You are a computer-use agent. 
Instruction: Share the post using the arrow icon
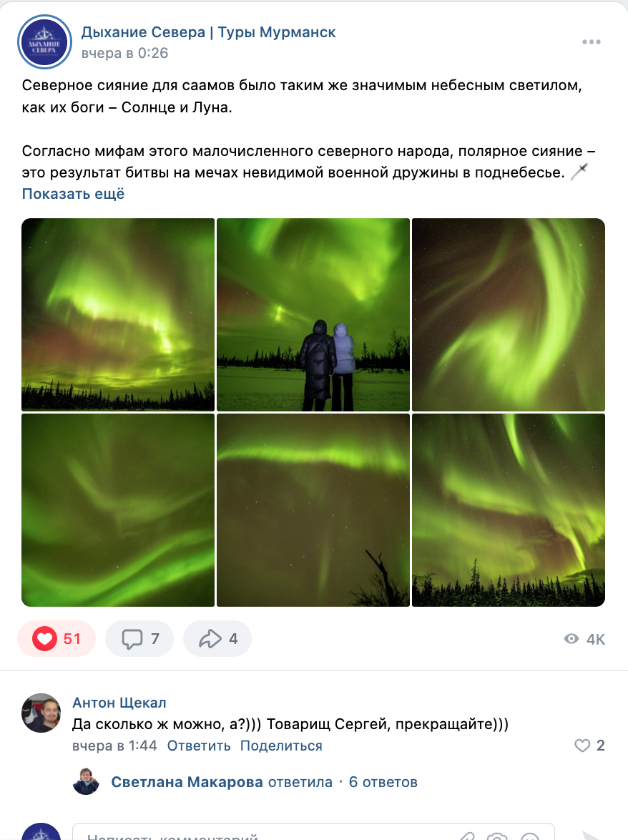click(210, 638)
